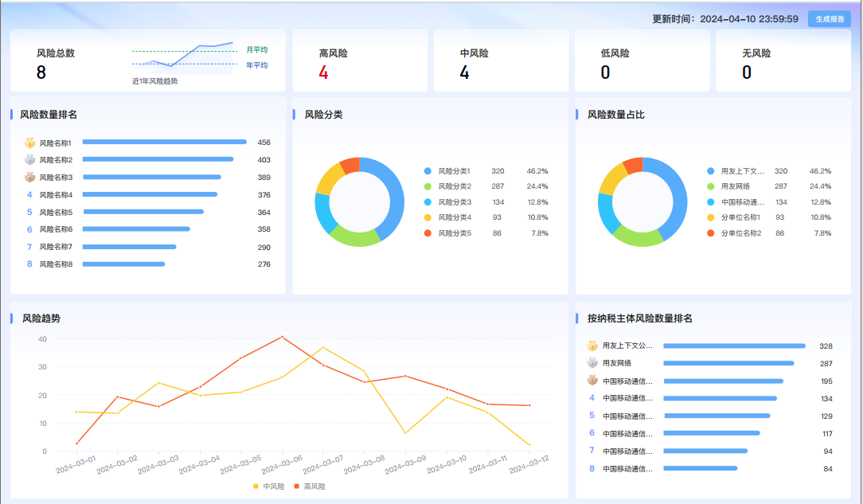Toggle 分单位名称1 legend entry in 风险数量占比
The image size is (863, 504).
[x=740, y=217]
